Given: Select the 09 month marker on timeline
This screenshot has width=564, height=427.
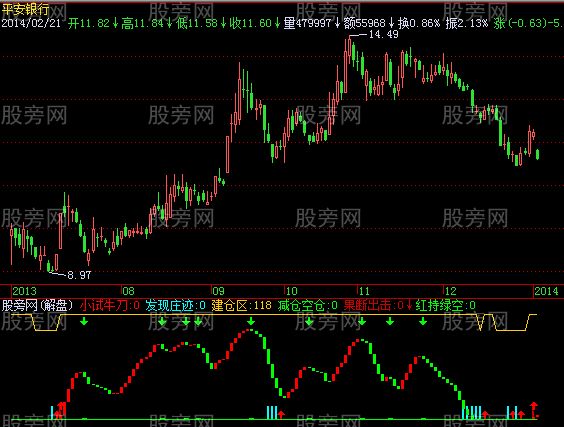Looking at the screenshot, I should [x=218, y=291].
